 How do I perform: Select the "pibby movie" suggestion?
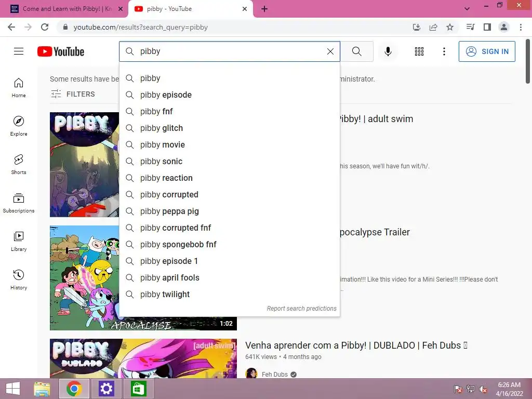click(229, 145)
